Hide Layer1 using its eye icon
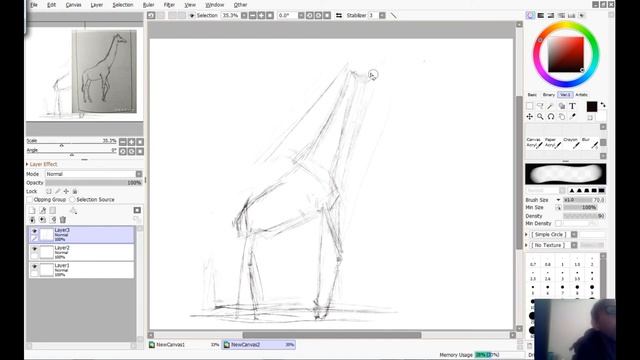Viewport: 640px width, 360px height. [x=35, y=267]
